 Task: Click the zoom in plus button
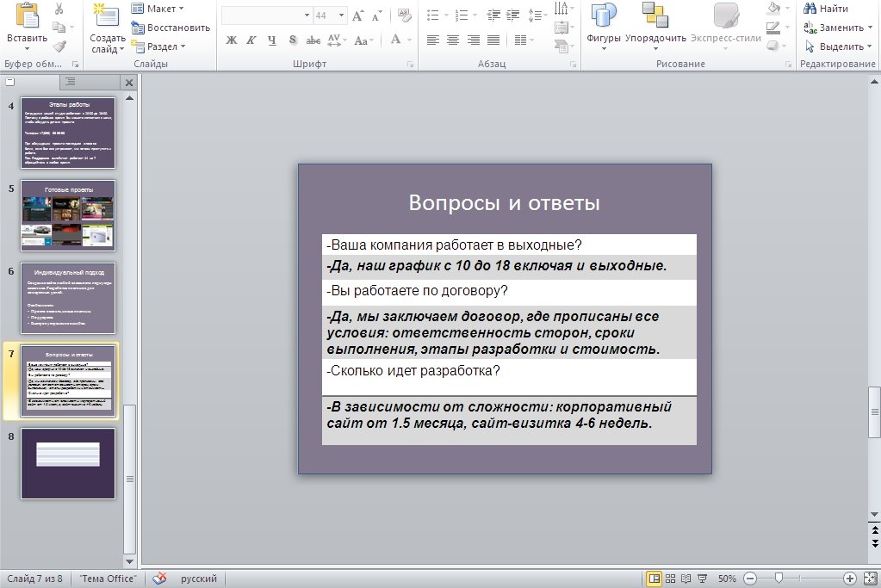(x=849, y=578)
